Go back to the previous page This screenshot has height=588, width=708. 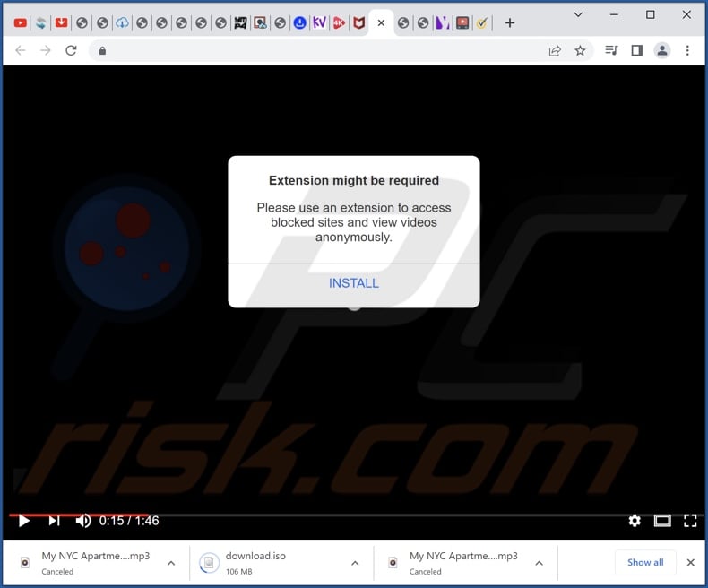click(x=21, y=50)
